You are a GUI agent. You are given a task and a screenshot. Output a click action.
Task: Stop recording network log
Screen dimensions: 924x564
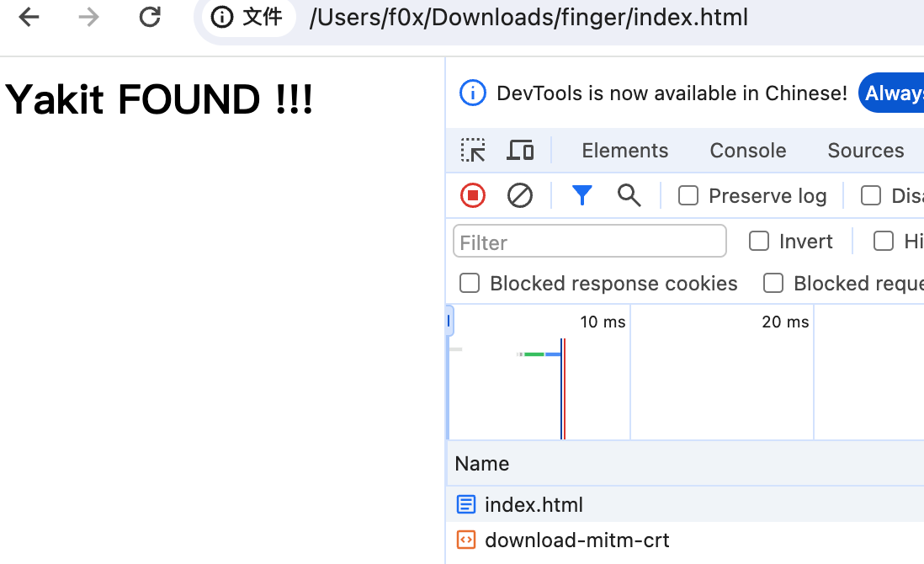473,196
